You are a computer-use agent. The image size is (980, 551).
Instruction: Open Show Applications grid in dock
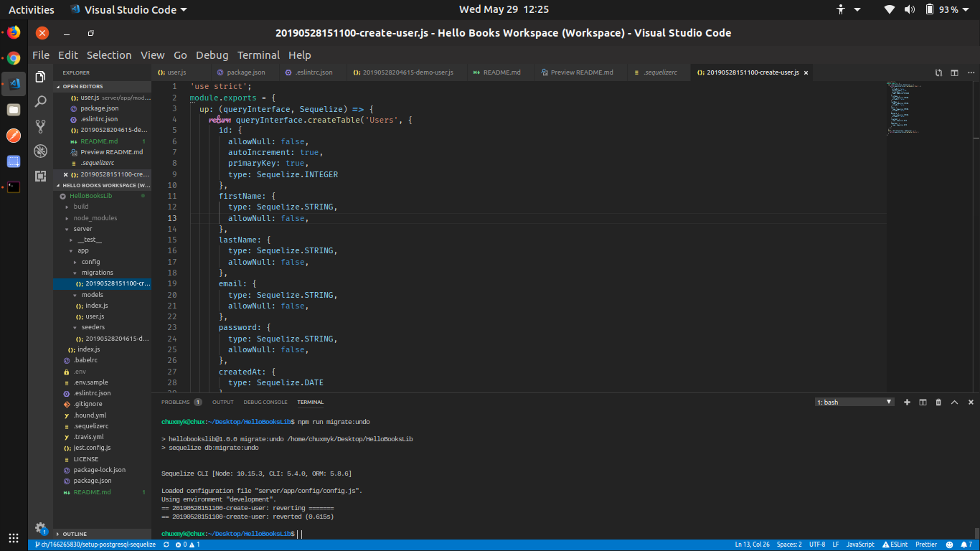click(x=14, y=537)
